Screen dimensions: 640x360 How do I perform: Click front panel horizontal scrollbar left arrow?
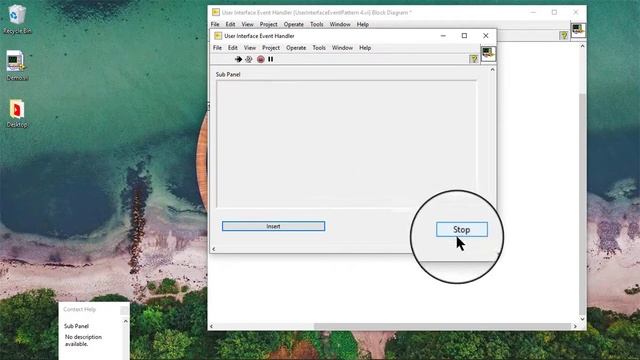coord(213,249)
